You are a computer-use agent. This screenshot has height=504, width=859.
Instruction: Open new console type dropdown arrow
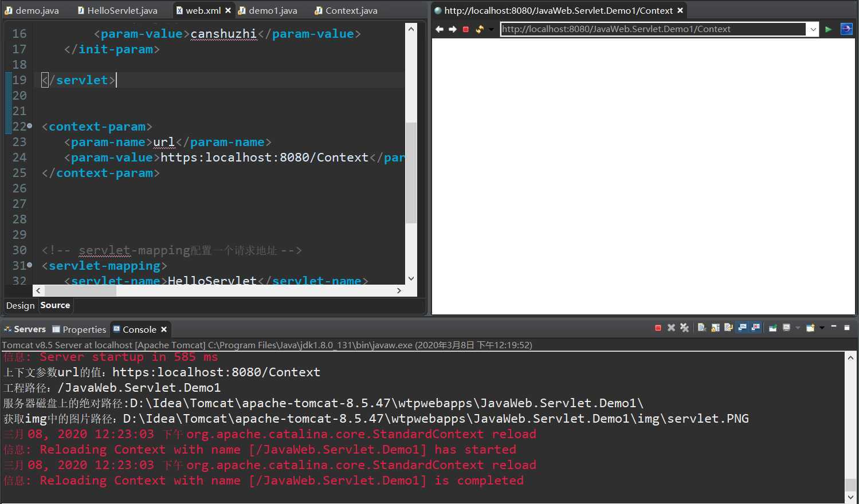tap(822, 328)
